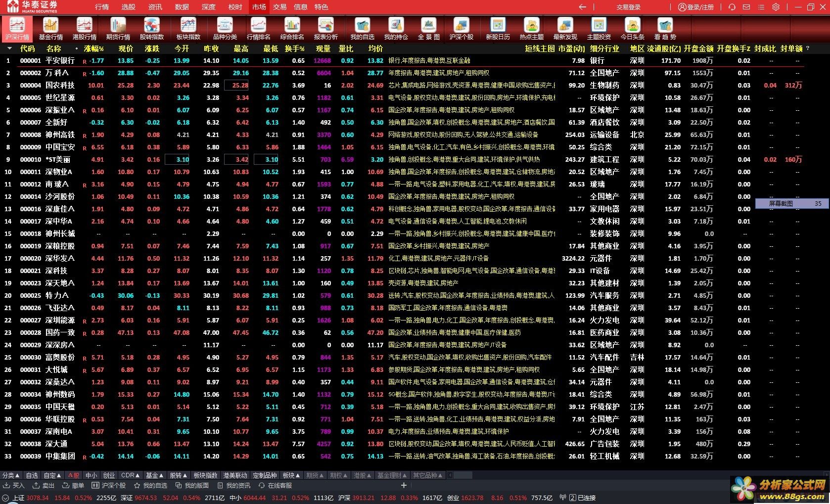Sort by the 涨幅% column header
Image resolution: width=830 pixels, height=504 pixels.
click(94, 48)
